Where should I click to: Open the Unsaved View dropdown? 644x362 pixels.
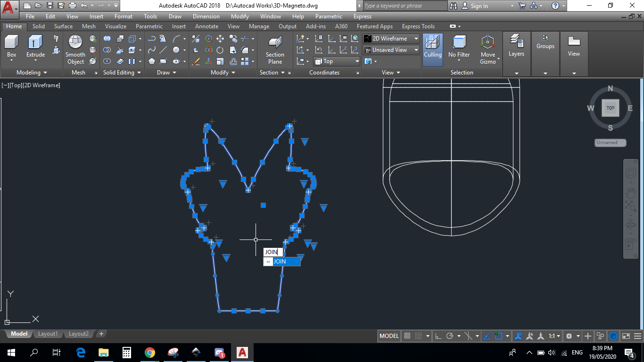tap(391, 50)
